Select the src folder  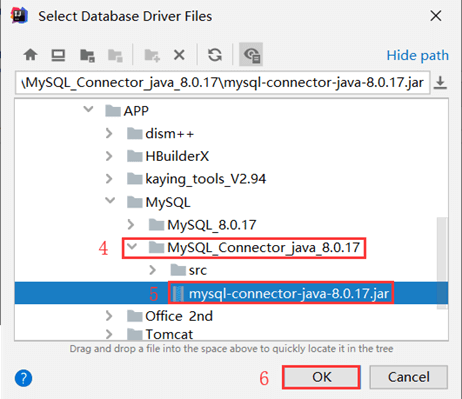189,270
